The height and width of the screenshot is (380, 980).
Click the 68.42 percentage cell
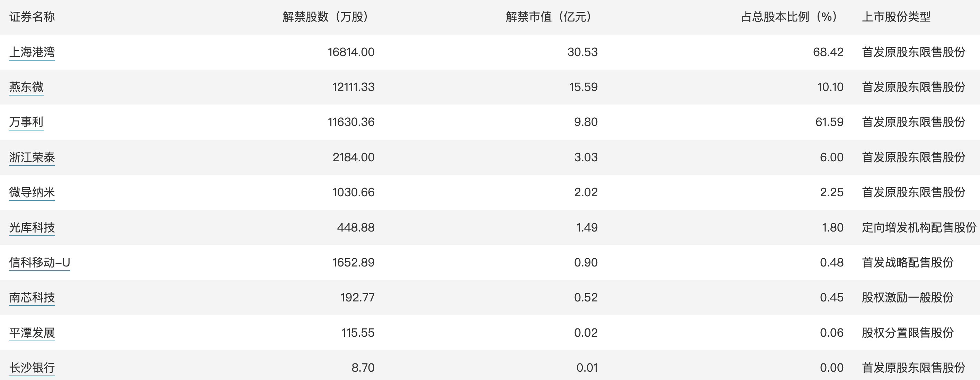pos(828,52)
